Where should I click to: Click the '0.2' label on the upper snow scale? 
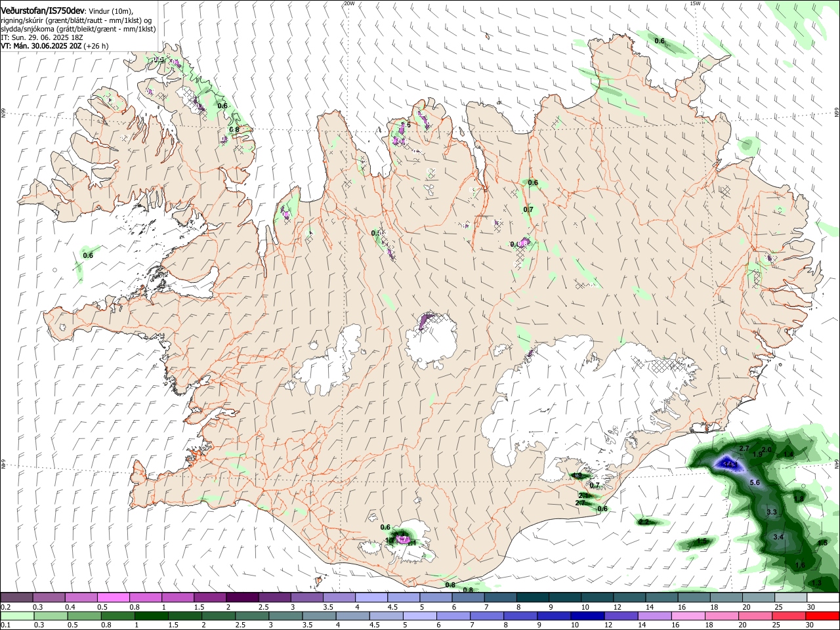pyautogui.click(x=6, y=607)
